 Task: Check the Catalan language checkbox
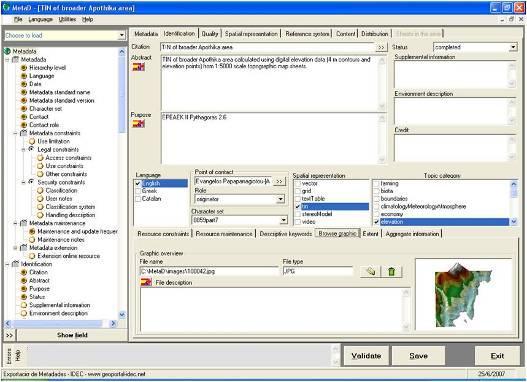click(x=138, y=199)
